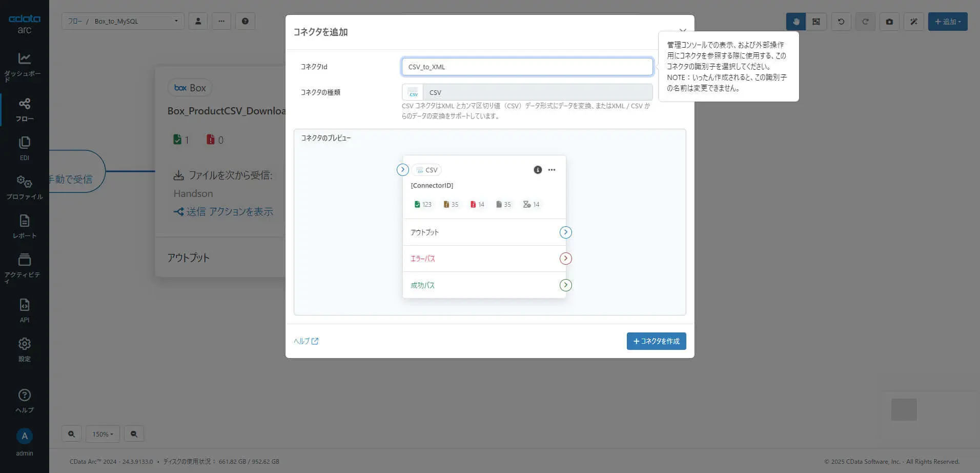Image resolution: width=980 pixels, height=473 pixels.
Task: Click the undo button
Action: (841, 22)
